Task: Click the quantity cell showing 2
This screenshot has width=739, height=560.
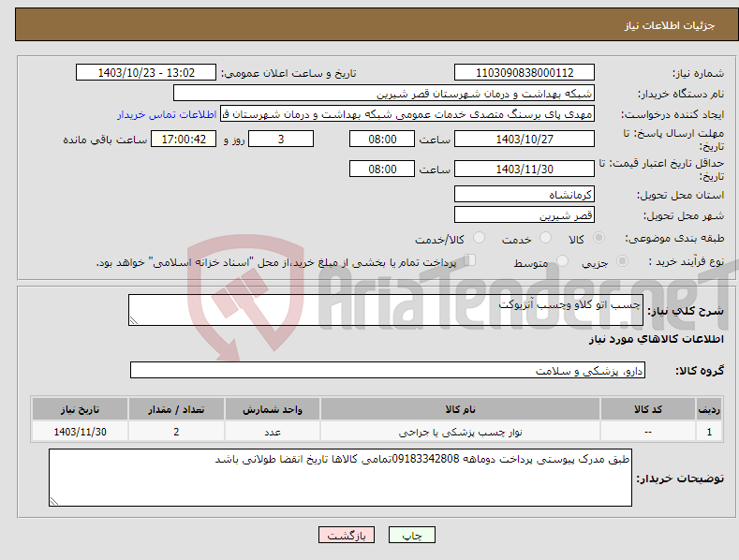Action: tap(176, 432)
